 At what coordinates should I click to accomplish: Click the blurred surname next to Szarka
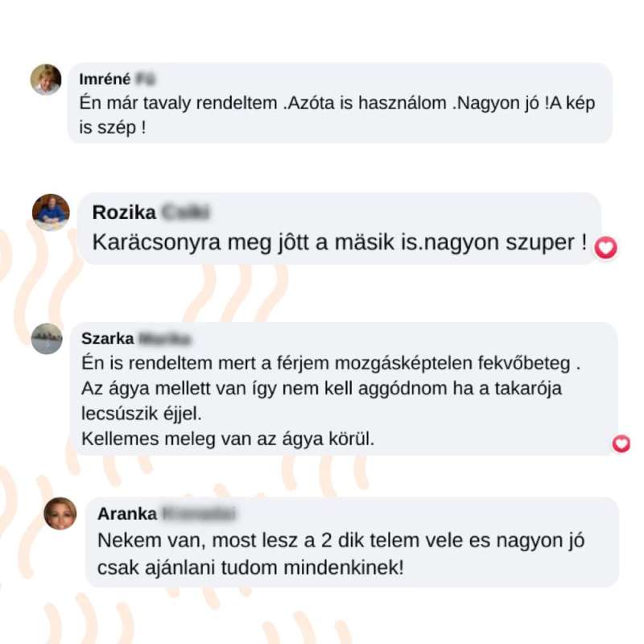tap(165, 339)
